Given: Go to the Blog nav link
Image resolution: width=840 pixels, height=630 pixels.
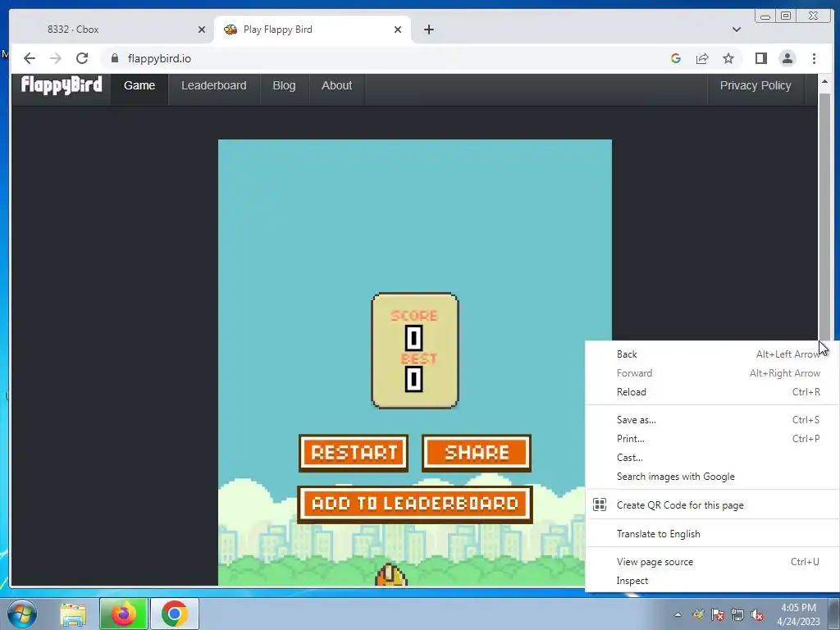Looking at the screenshot, I should (284, 85).
